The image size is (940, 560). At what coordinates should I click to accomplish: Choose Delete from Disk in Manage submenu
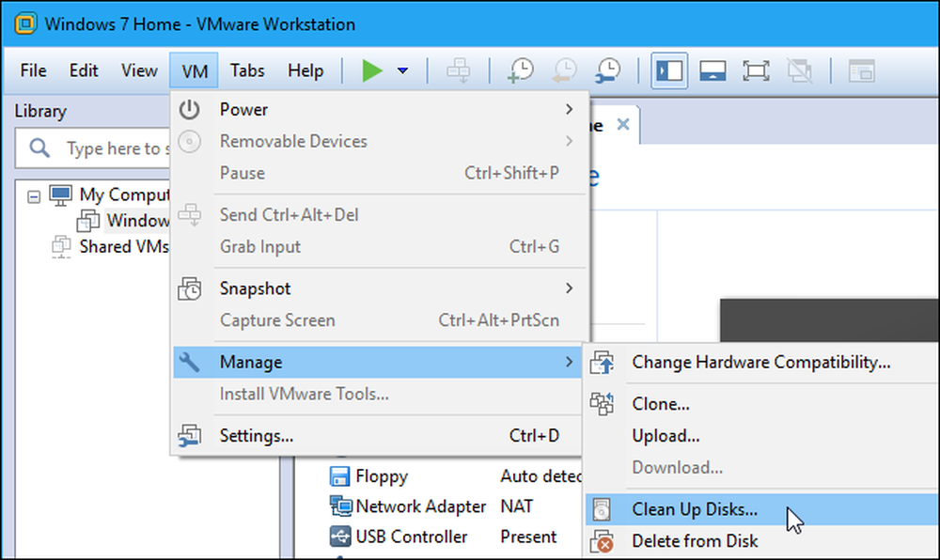pyautogui.click(x=761, y=541)
